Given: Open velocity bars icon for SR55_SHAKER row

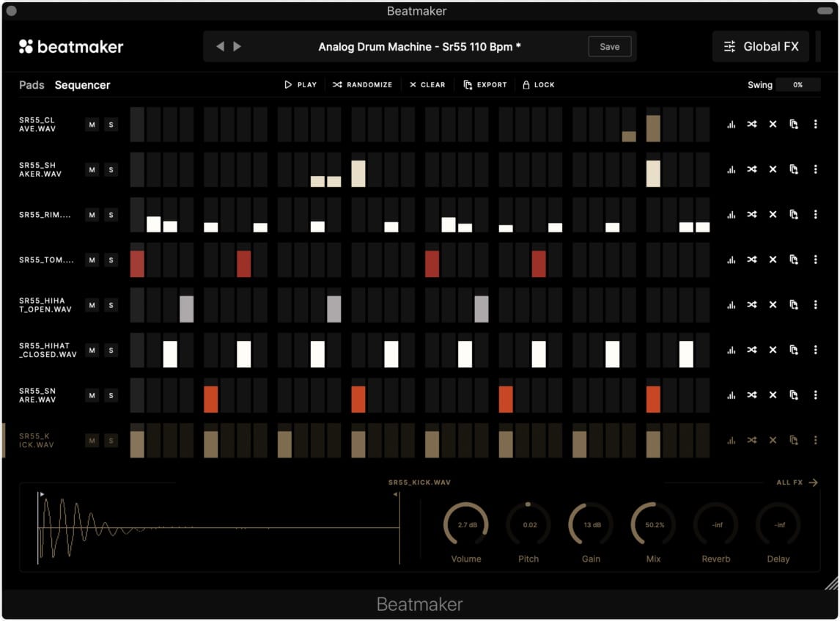Looking at the screenshot, I should point(731,169).
